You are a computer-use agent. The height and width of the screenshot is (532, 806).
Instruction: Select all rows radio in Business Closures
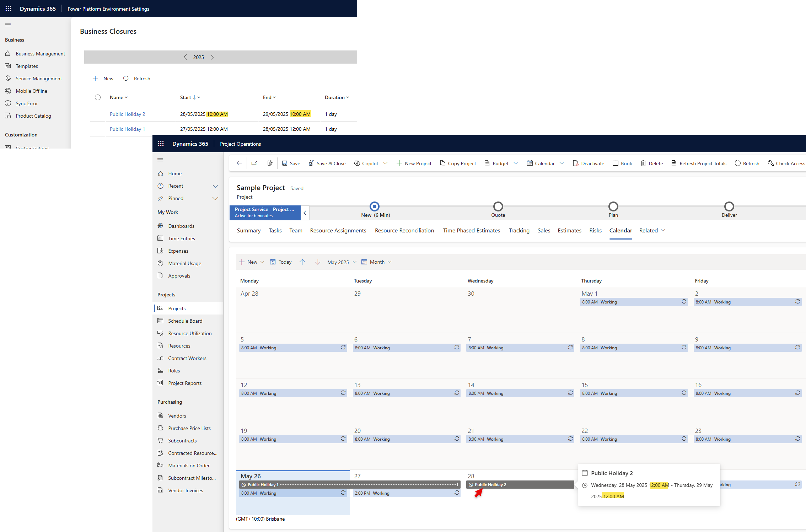click(98, 97)
